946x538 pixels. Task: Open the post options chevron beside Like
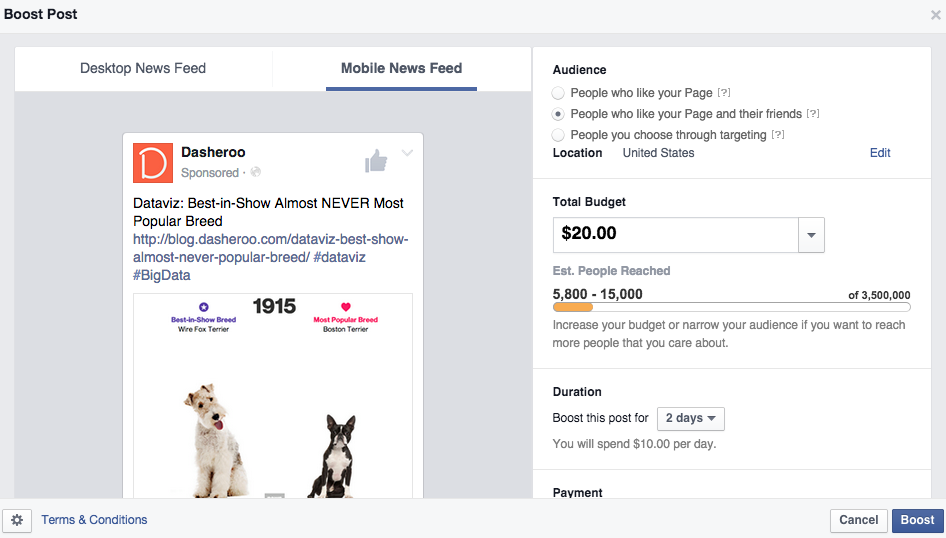tap(407, 153)
